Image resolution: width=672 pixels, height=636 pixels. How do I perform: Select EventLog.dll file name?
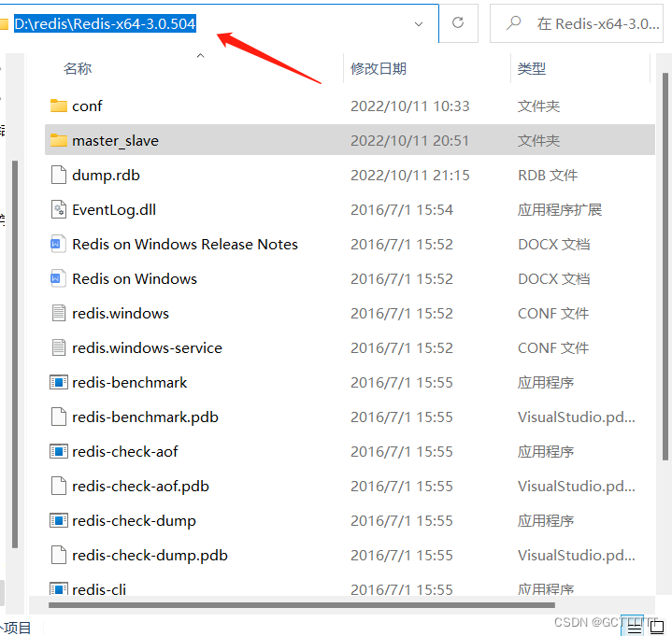coord(114,210)
